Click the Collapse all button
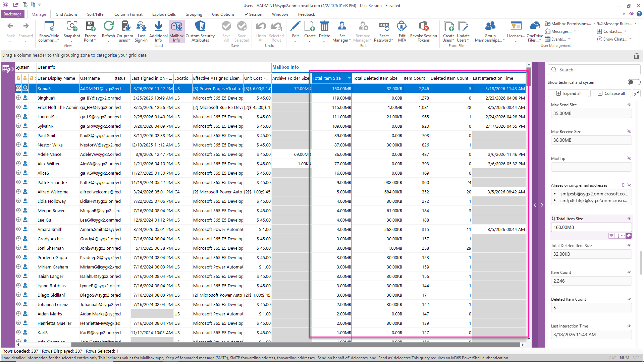 tap(611, 93)
